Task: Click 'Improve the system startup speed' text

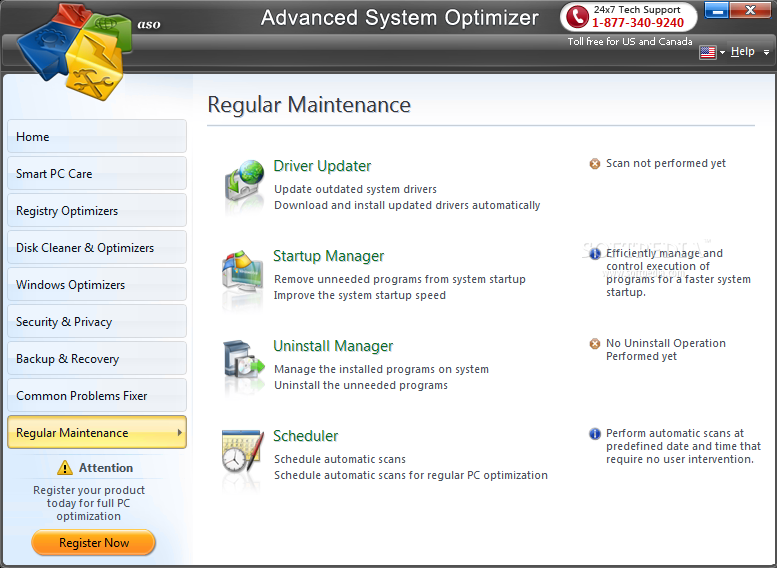Action: [x=360, y=295]
